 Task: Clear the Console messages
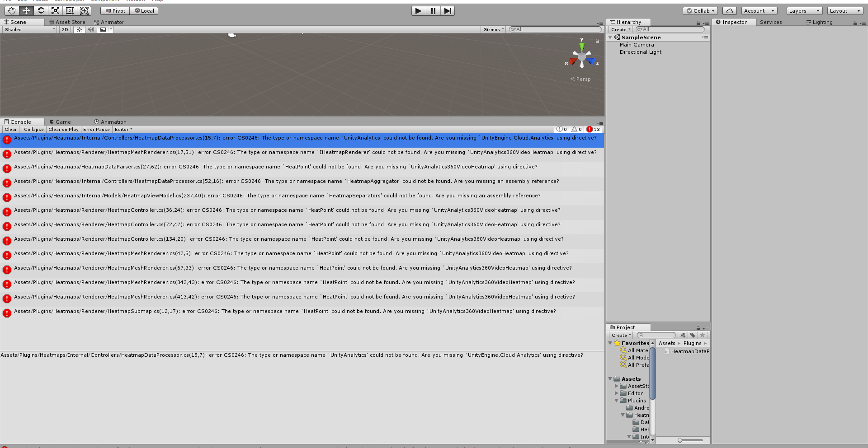point(10,129)
